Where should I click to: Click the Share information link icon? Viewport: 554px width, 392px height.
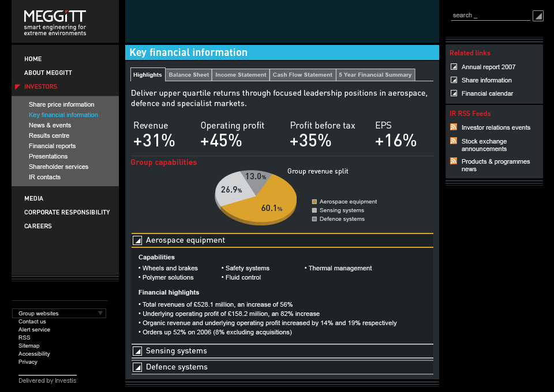(454, 80)
